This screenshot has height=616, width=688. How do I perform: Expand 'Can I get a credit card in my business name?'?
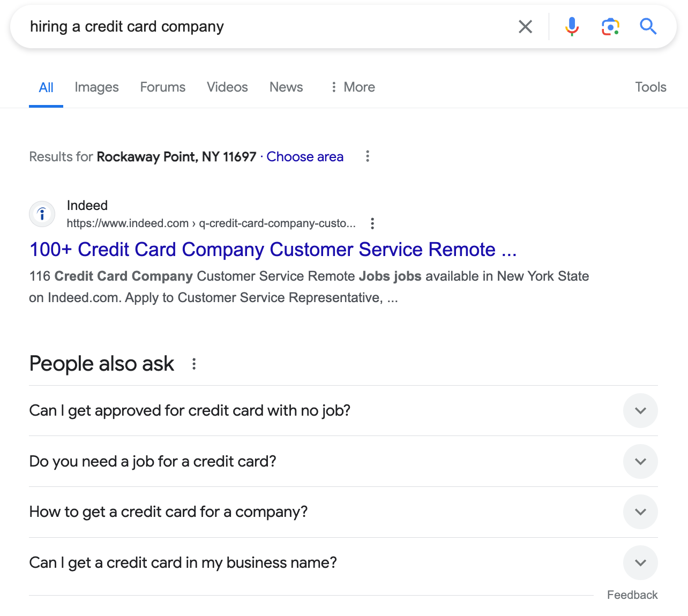tap(640, 562)
